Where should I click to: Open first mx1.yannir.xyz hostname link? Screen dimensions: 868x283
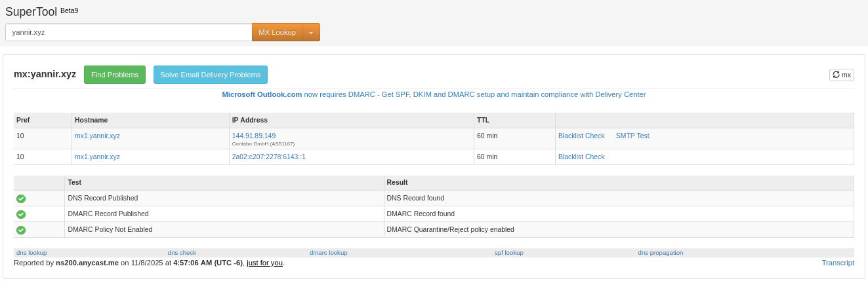tap(97, 136)
